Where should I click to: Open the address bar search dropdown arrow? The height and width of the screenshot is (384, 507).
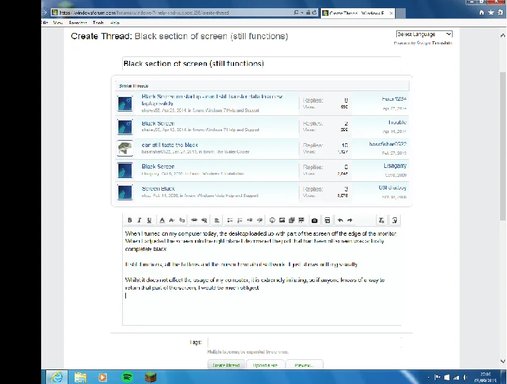point(302,13)
